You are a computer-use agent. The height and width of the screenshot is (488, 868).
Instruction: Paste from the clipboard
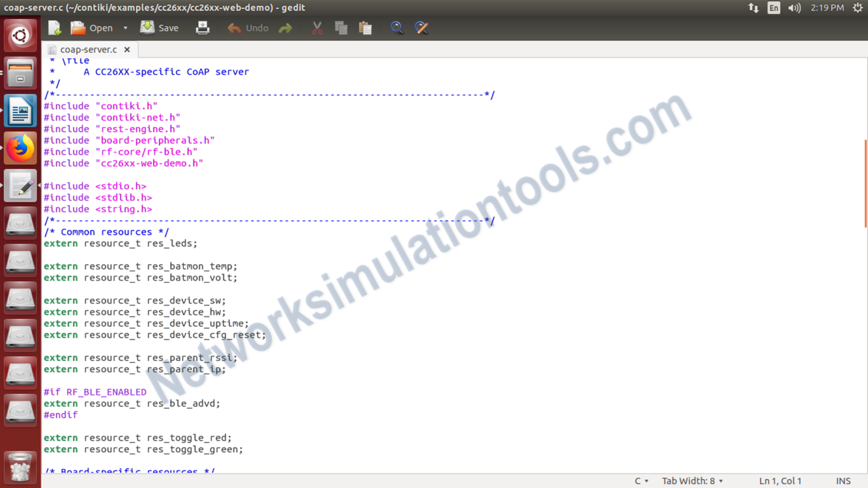click(365, 28)
